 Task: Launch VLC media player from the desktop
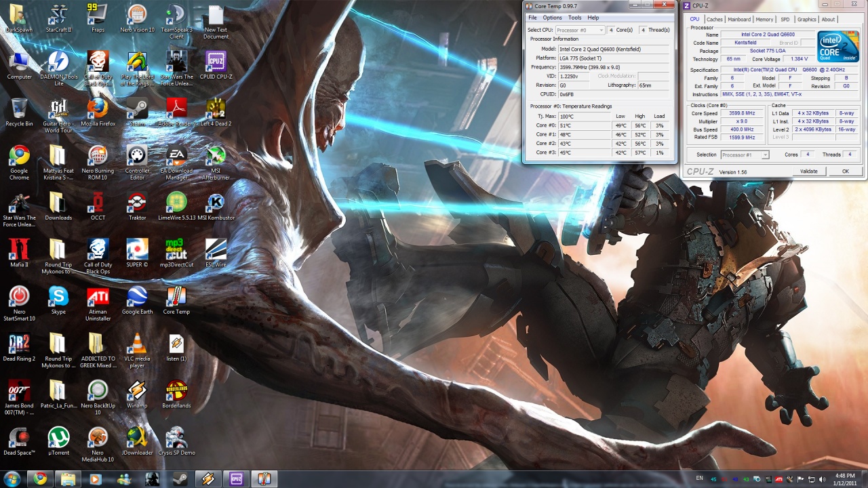[137, 350]
